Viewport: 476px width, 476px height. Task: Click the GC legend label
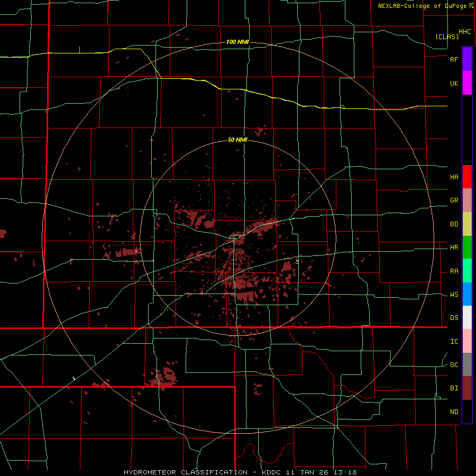(x=454, y=365)
